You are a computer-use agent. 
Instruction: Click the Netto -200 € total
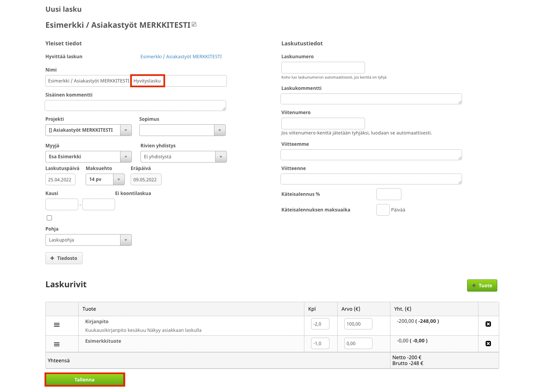coord(407,357)
